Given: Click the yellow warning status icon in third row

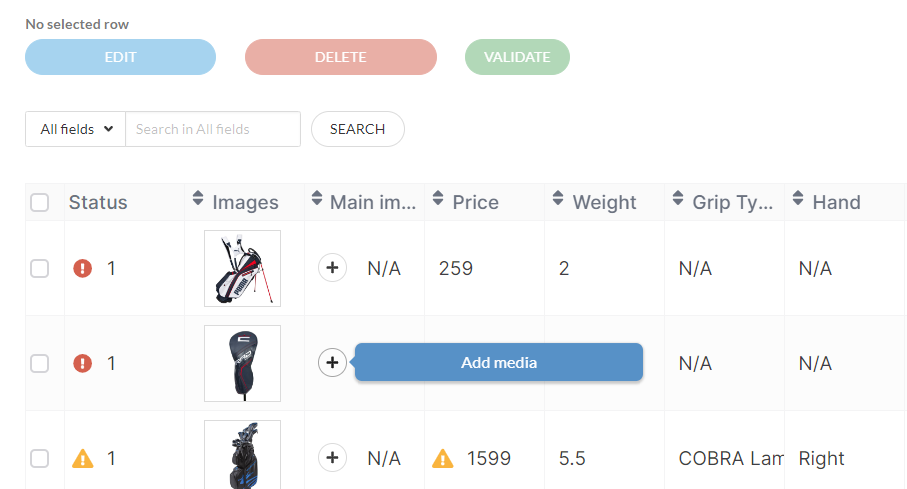Looking at the screenshot, I should tap(82, 458).
